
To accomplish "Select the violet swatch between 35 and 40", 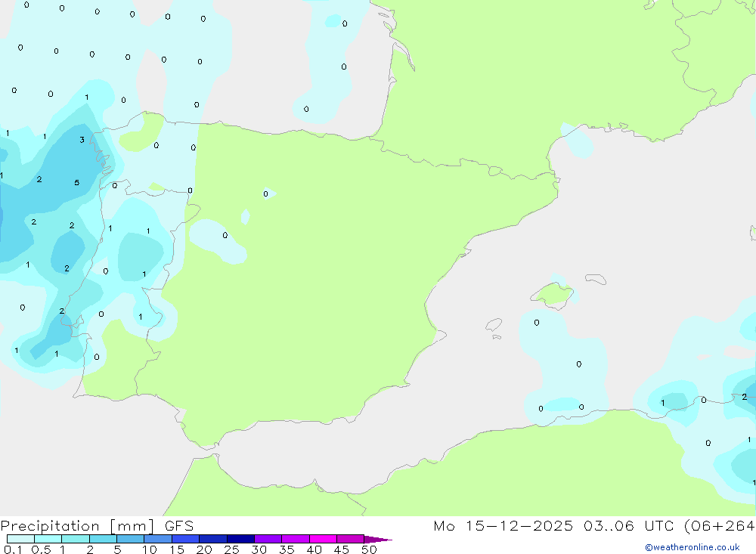I will click(x=296, y=539).
